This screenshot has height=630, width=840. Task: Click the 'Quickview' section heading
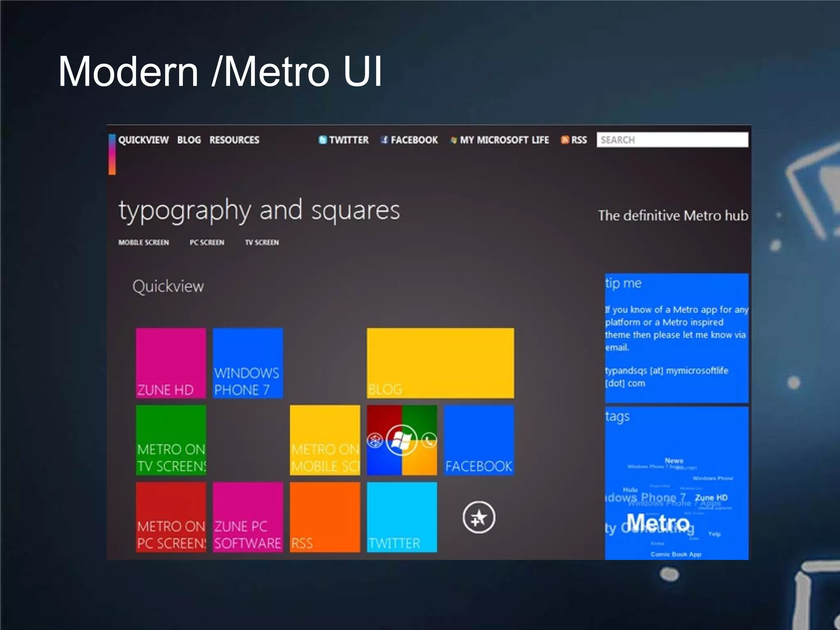click(x=168, y=286)
